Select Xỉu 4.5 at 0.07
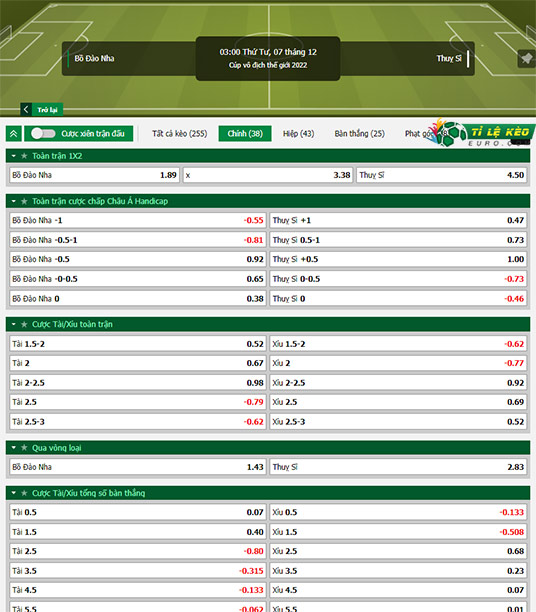The image size is (536, 612). click(398, 590)
